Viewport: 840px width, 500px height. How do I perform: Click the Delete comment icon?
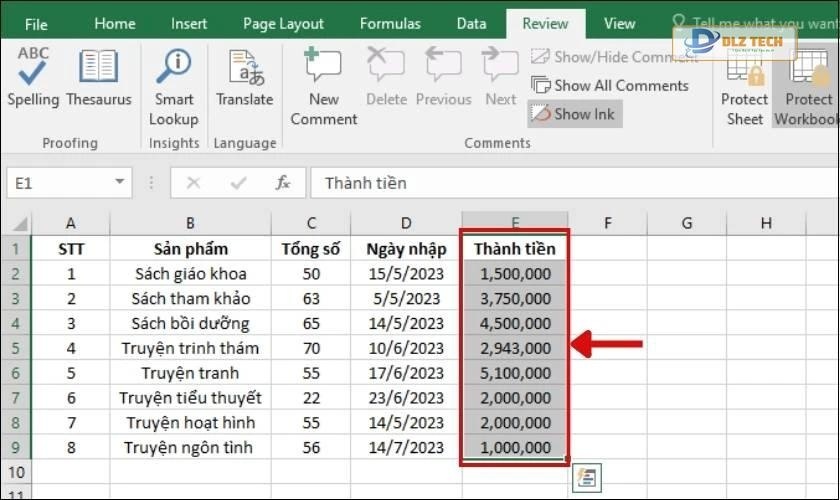tap(386, 77)
